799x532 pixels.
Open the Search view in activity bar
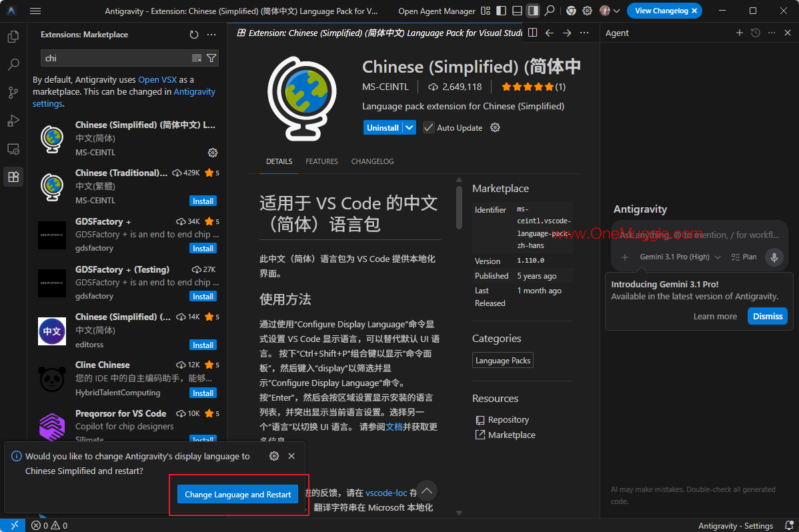click(13, 64)
